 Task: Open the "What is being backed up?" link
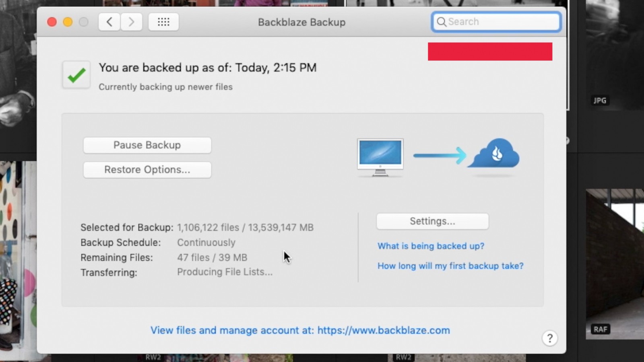pos(431,246)
